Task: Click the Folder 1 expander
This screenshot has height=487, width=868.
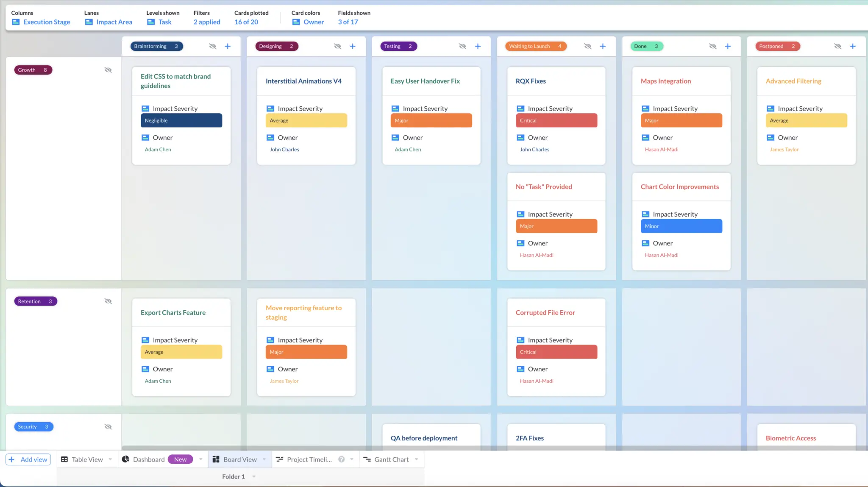Action: pos(253,476)
